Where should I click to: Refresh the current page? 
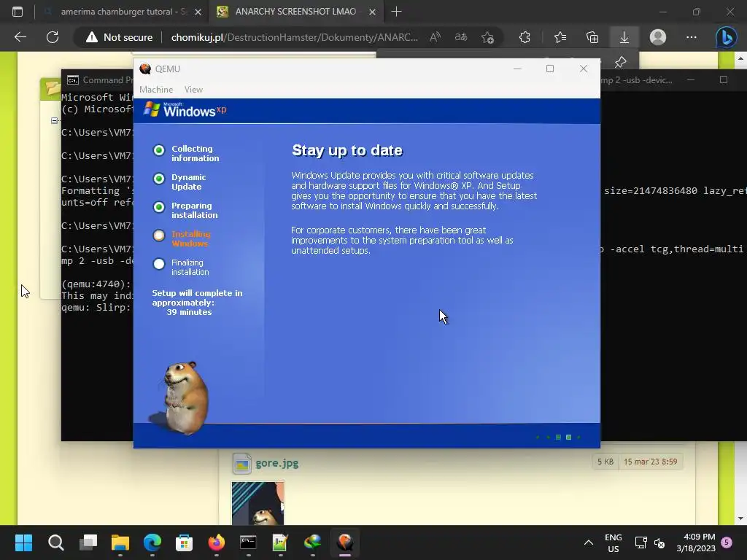click(x=53, y=37)
